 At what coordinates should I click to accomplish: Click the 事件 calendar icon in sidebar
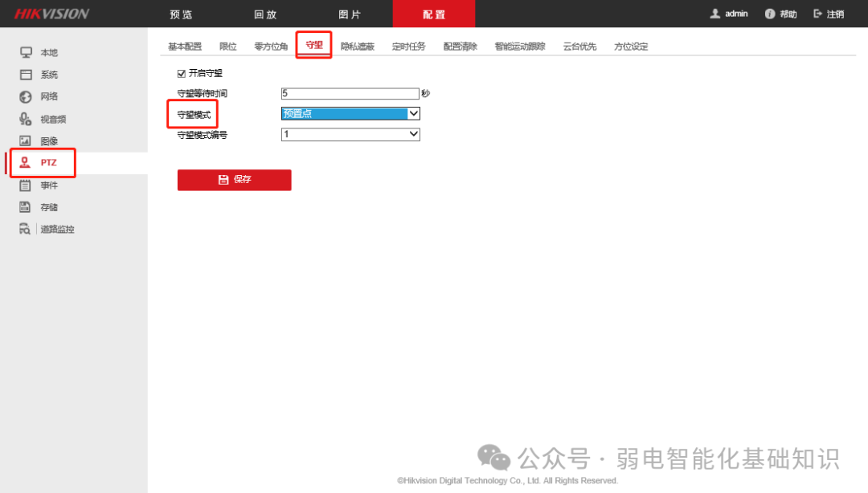click(26, 185)
